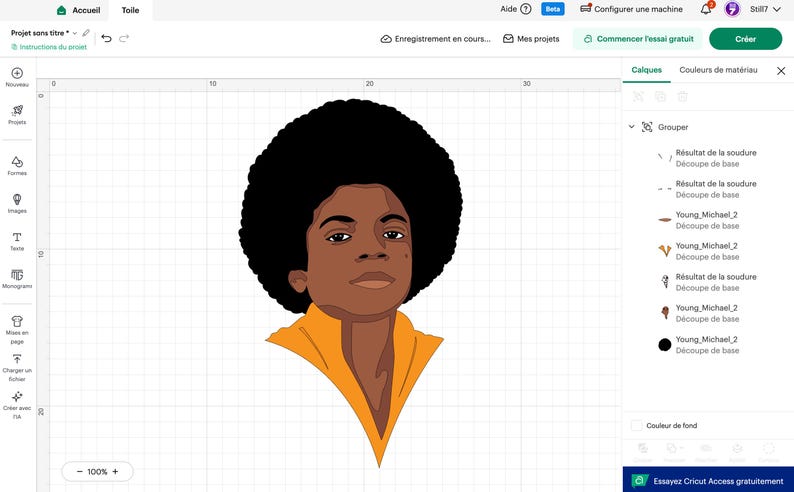Select the Texte tool
The height and width of the screenshot is (492, 794).
point(17,241)
